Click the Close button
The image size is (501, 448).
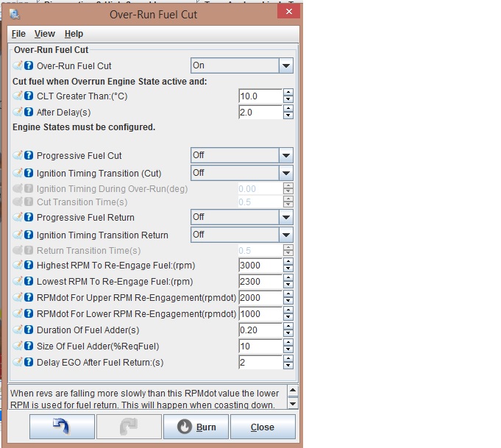click(x=262, y=427)
